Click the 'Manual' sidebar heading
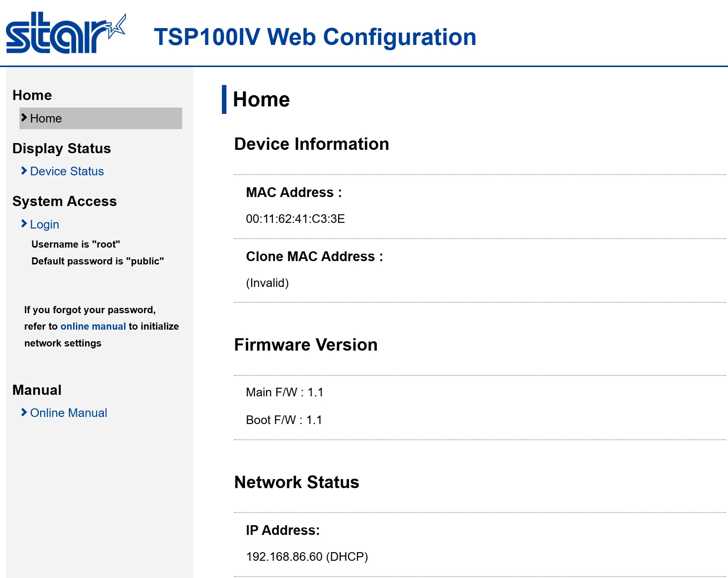This screenshot has height=578, width=728. click(37, 390)
